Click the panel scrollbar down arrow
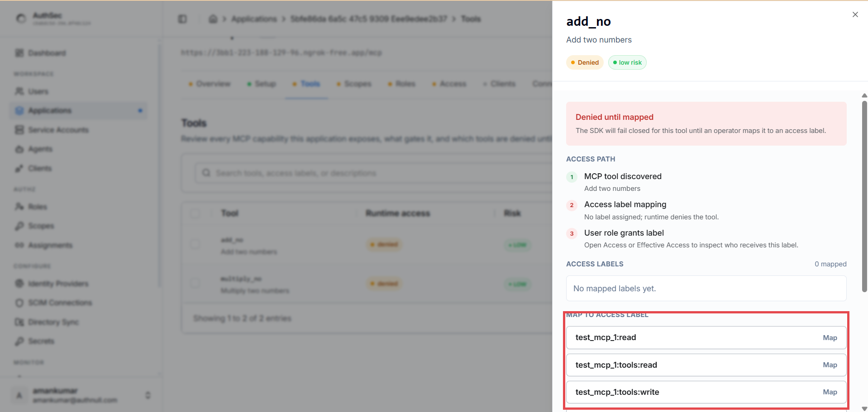Image resolution: width=868 pixels, height=412 pixels. click(864, 408)
